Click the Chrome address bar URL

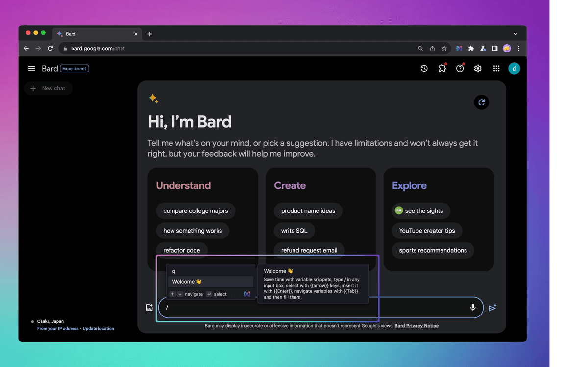point(98,49)
